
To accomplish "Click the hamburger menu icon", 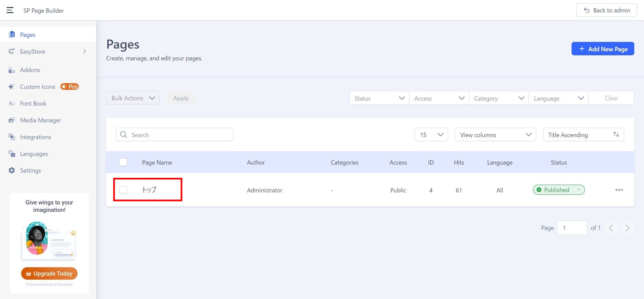I will [10, 10].
